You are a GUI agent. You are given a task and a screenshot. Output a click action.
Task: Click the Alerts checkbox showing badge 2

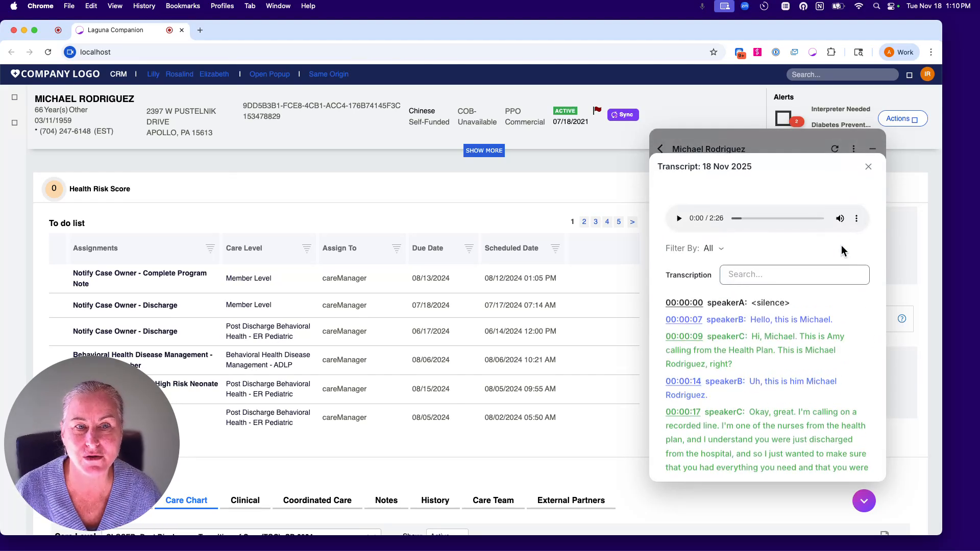(785, 118)
